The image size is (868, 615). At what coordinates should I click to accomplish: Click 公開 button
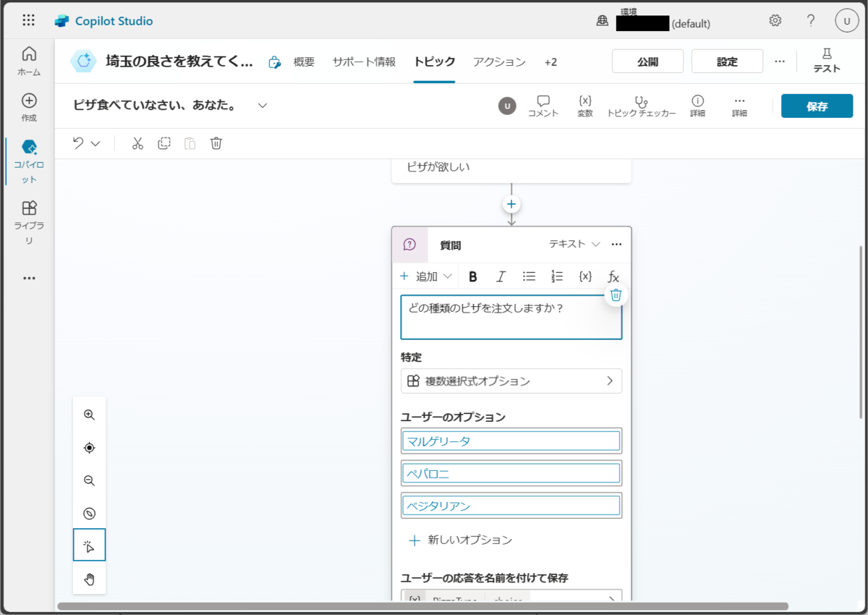pos(648,61)
